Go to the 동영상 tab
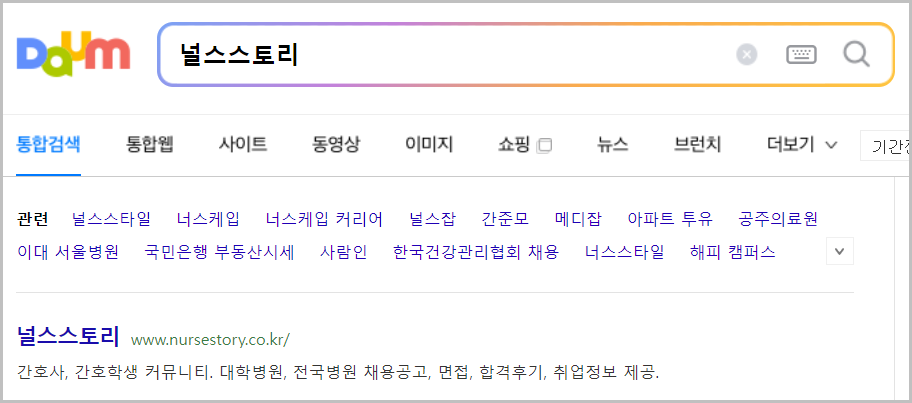 coord(336,144)
